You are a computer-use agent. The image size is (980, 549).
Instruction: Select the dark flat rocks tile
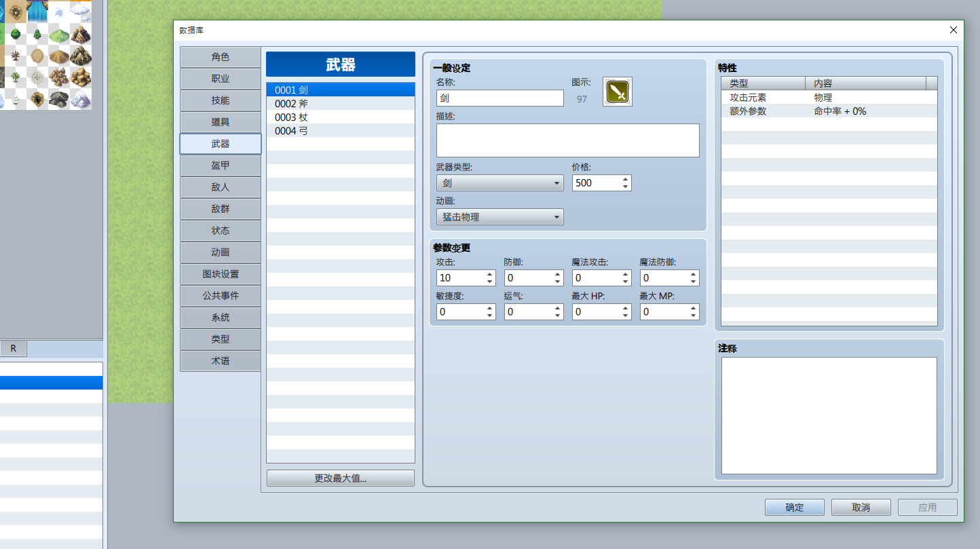pos(59,99)
